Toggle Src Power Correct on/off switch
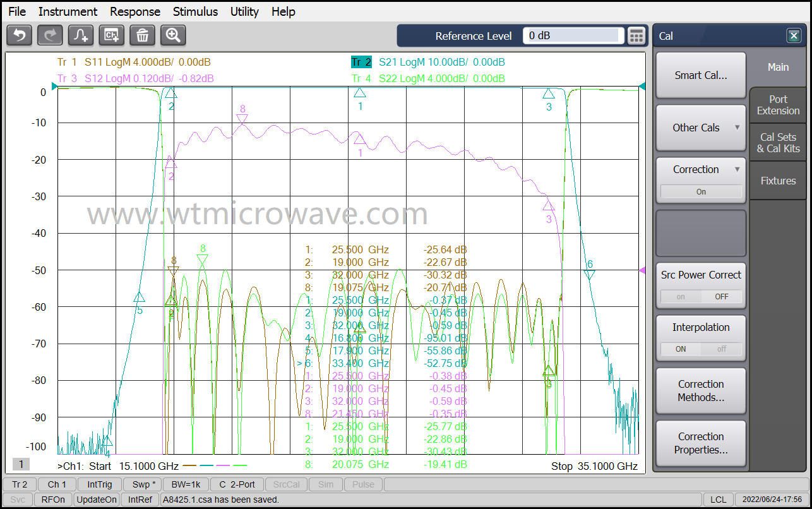The image size is (812, 509). click(x=701, y=296)
